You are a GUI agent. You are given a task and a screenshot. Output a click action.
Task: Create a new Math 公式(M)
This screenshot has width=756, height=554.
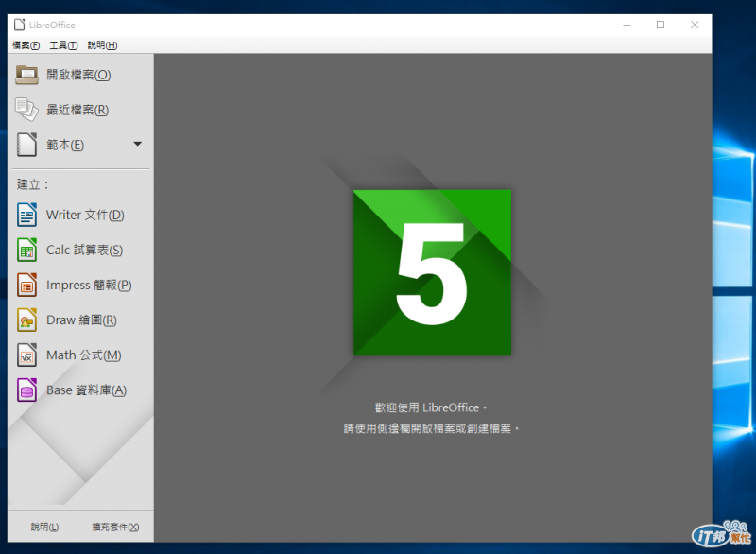pos(84,355)
